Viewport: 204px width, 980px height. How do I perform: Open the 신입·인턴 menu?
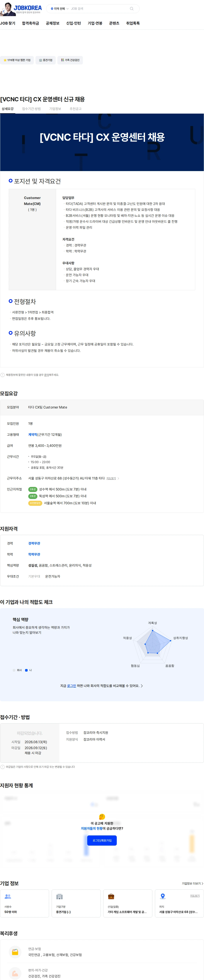(x=74, y=23)
